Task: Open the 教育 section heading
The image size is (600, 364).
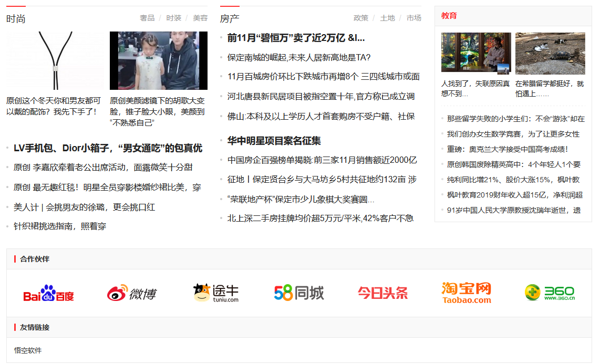Action: click(x=449, y=16)
